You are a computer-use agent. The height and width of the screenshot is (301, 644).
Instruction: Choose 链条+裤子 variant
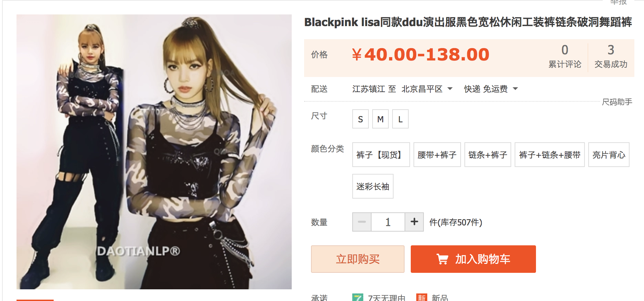[488, 155]
